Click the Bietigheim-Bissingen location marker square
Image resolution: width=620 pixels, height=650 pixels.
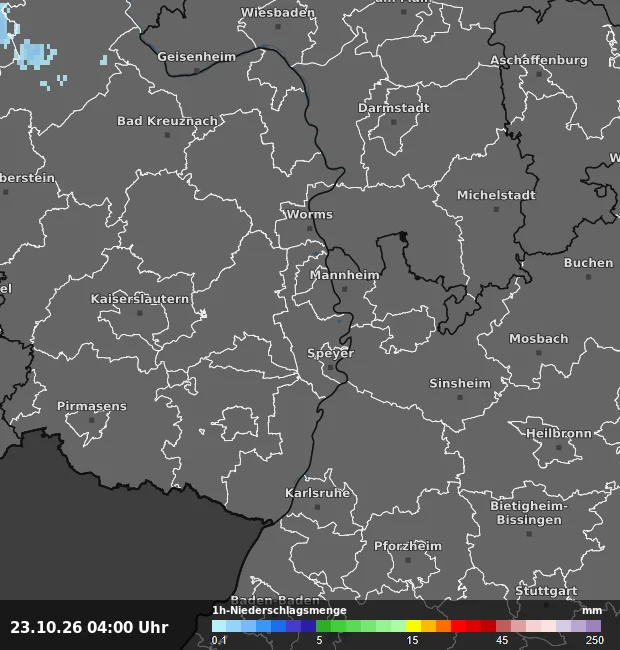tap(529, 534)
